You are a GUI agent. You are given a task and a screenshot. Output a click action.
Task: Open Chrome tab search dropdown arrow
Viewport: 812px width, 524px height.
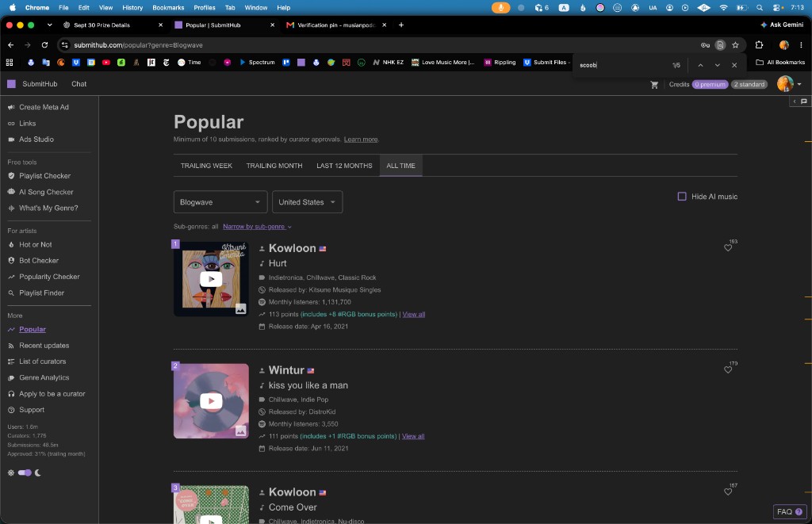[x=49, y=25]
